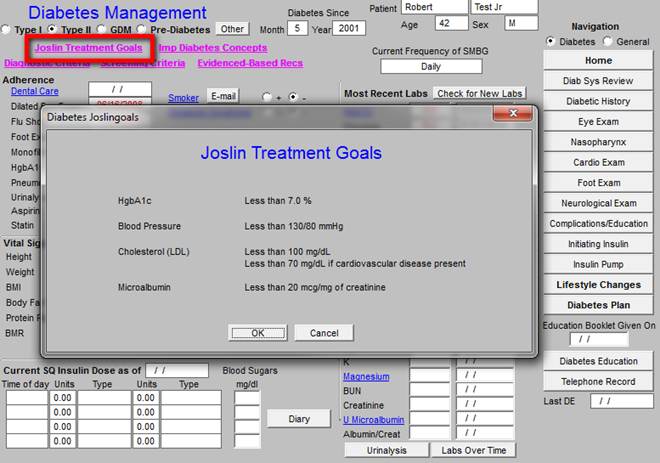Image resolution: width=660 pixels, height=463 pixels.
Task: Open Diab Sys Review
Action: pos(598,81)
